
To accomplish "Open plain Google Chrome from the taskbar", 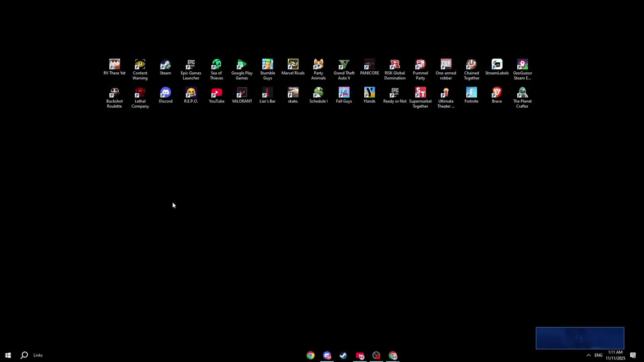I will click(x=310, y=355).
